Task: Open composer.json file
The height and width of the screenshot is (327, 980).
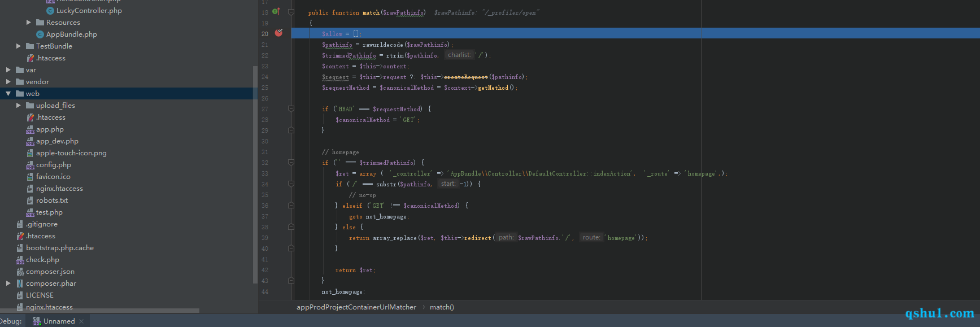Action: tap(50, 272)
